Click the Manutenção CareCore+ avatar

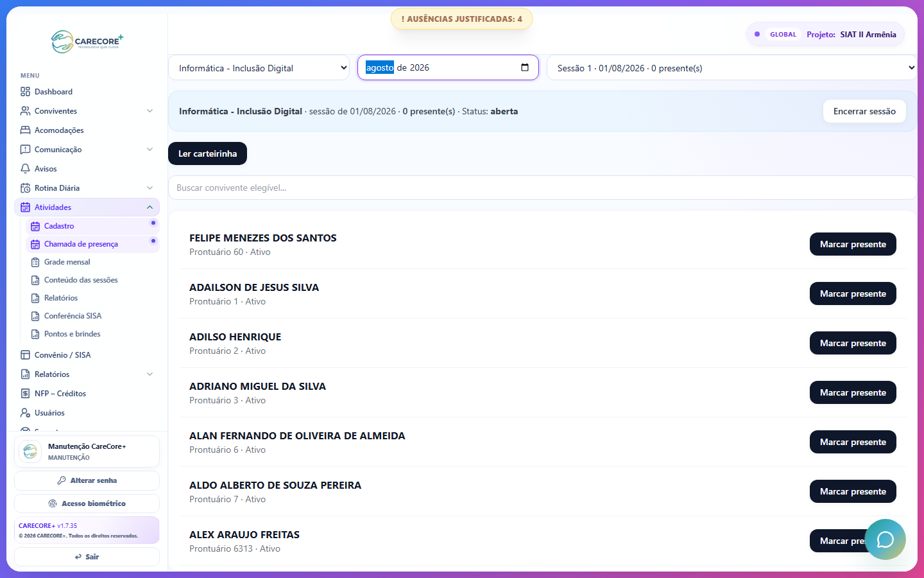point(30,451)
